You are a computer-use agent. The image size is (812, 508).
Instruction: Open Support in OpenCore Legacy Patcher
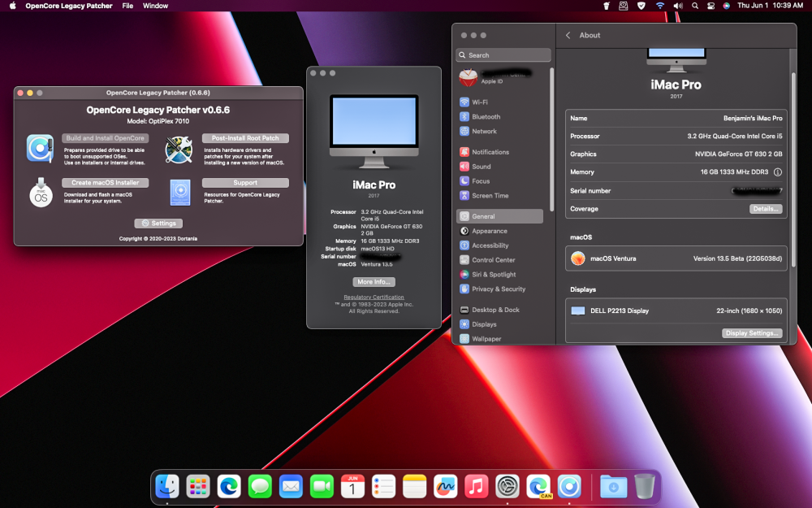coord(245,182)
